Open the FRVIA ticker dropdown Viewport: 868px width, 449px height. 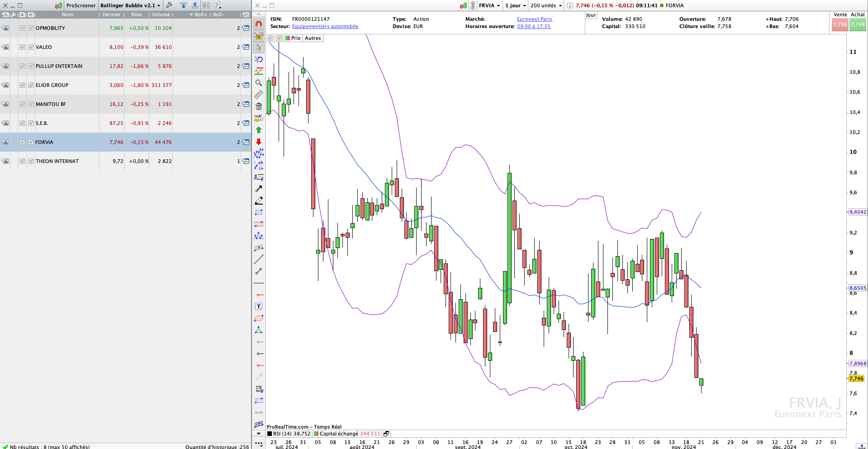[489, 5]
